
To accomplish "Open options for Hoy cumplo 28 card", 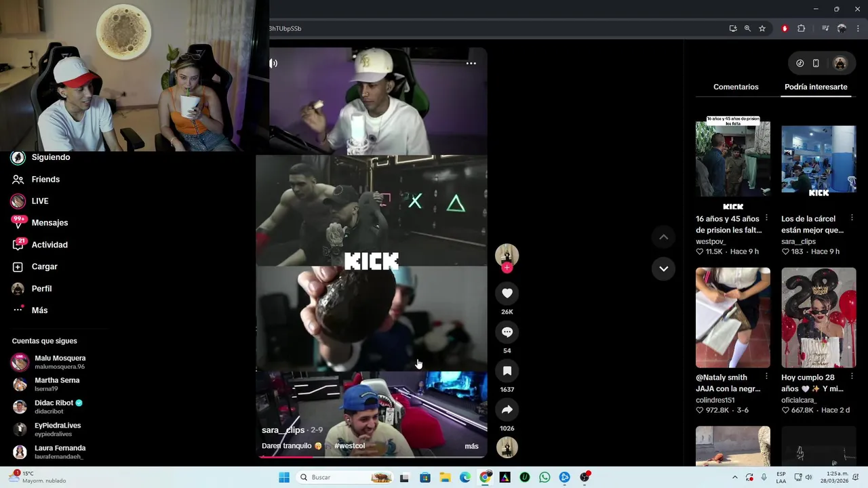I will (x=852, y=376).
